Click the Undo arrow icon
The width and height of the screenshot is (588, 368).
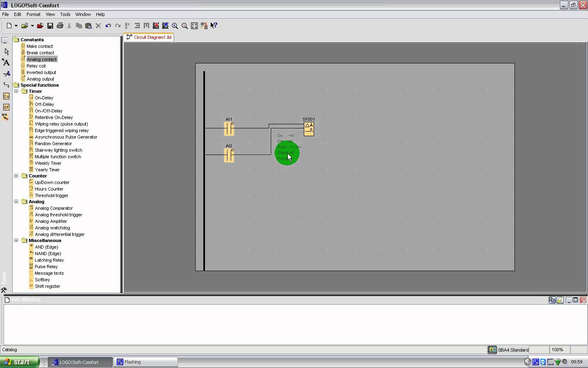click(x=108, y=26)
